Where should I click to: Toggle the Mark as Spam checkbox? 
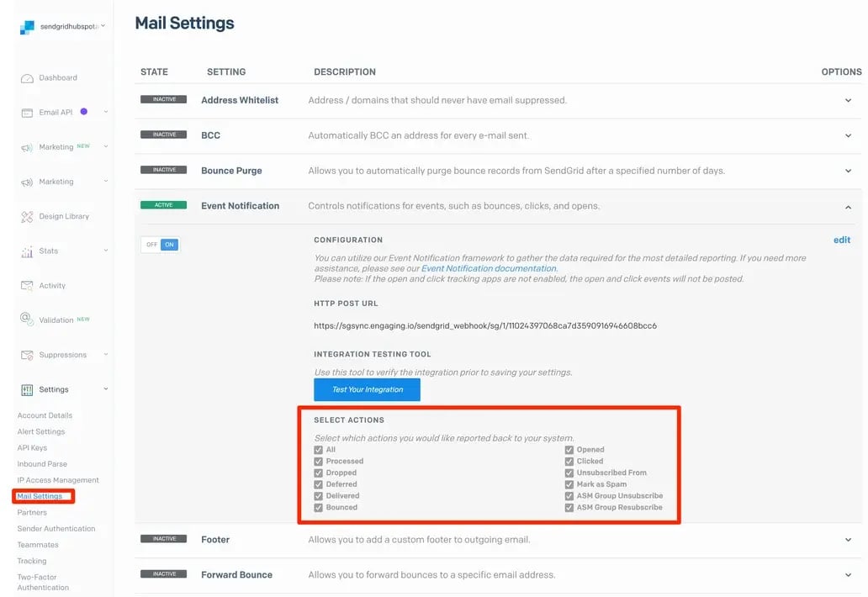point(569,484)
